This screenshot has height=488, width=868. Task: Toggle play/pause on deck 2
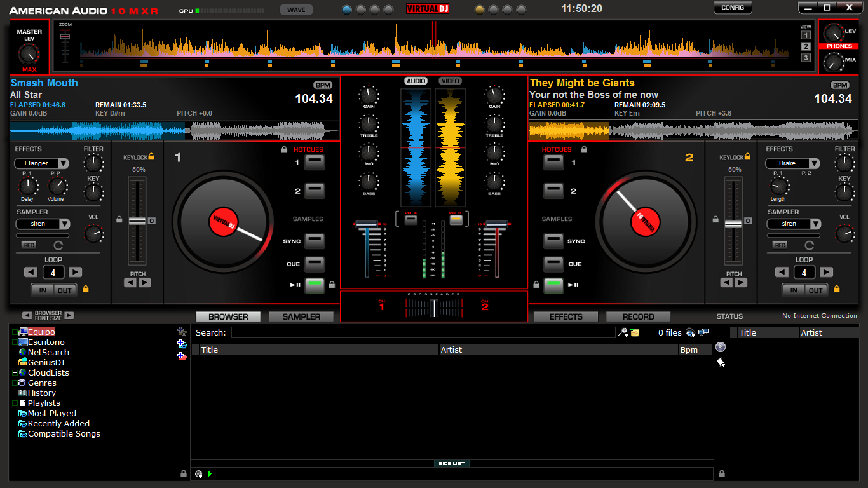tap(553, 285)
